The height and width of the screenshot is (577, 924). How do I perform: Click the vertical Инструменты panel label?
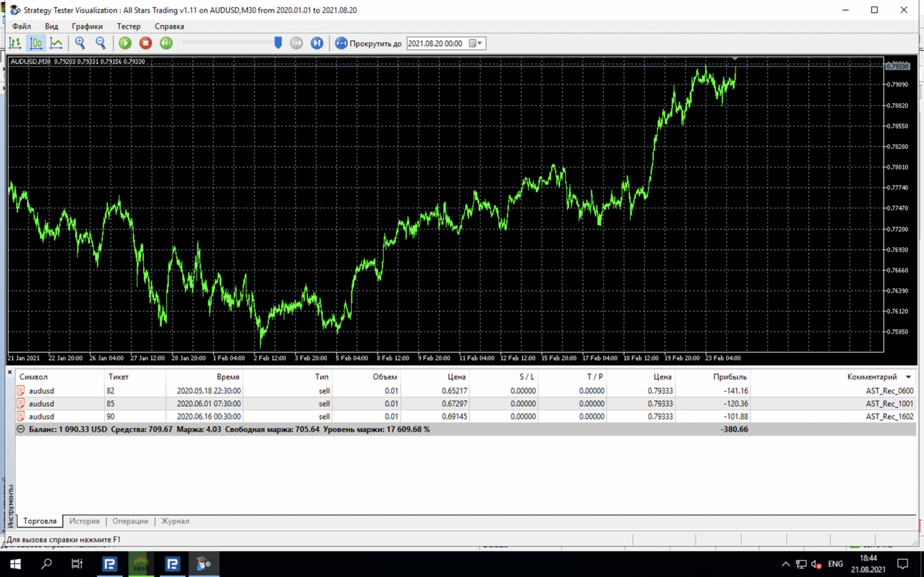11,505
